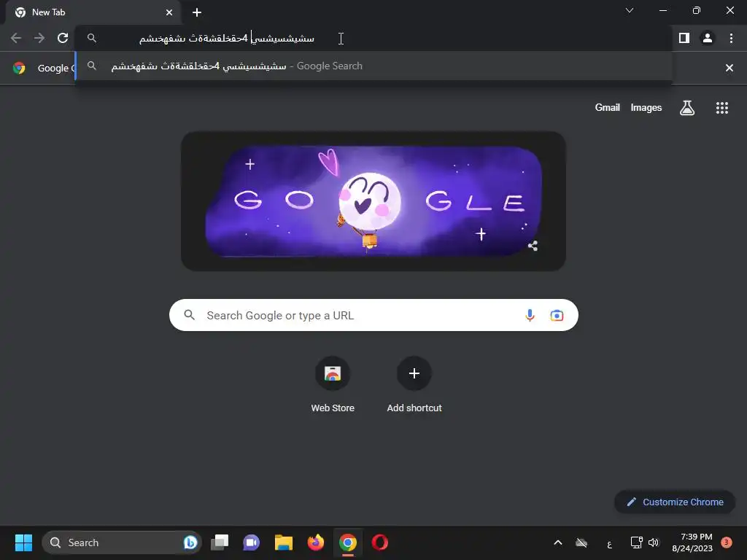Open the Gmail link
This screenshot has height=560, width=747.
607,108
